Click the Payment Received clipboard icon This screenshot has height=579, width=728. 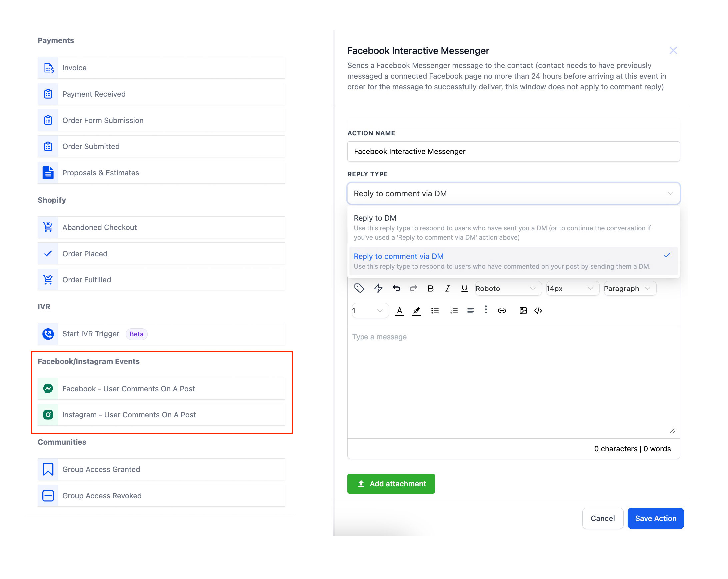pyautogui.click(x=48, y=94)
